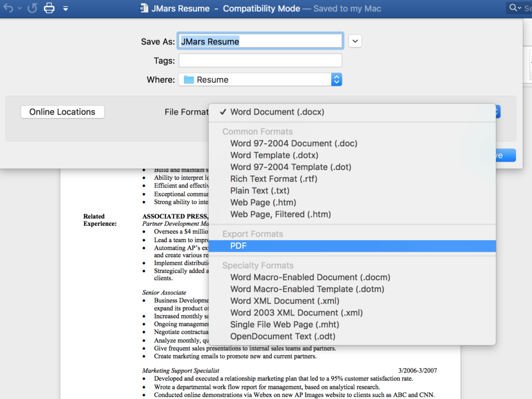Choose Single File Web Page (.mht)
Screen dimensions: 532x399
coord(352,325)
